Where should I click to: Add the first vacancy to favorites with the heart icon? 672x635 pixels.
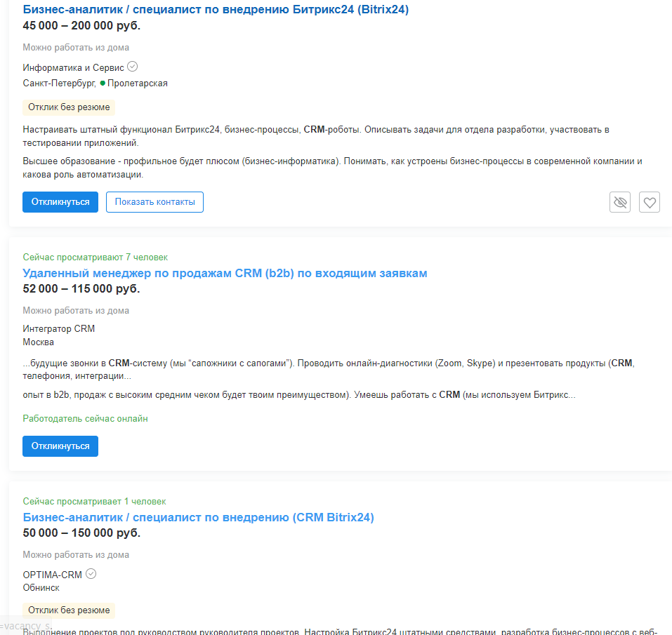click(x=650, y=202)
